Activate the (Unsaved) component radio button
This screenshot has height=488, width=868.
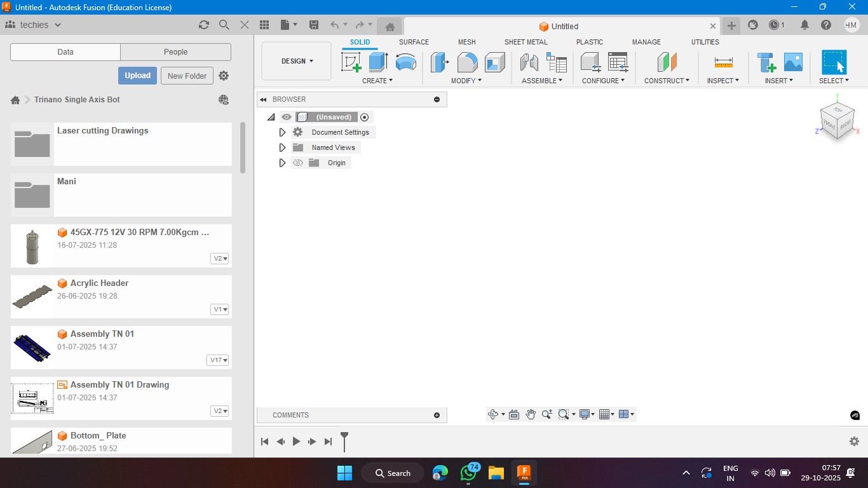point(364,117)
